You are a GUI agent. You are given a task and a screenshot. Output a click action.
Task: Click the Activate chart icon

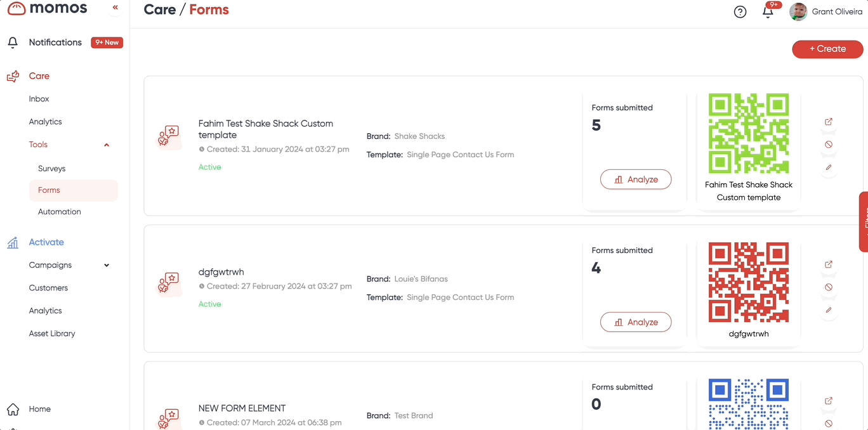(x=13, y=242)
